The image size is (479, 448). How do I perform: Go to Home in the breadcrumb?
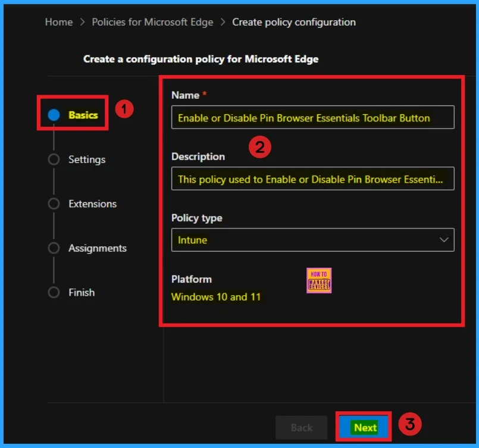(x=59, y=22)
